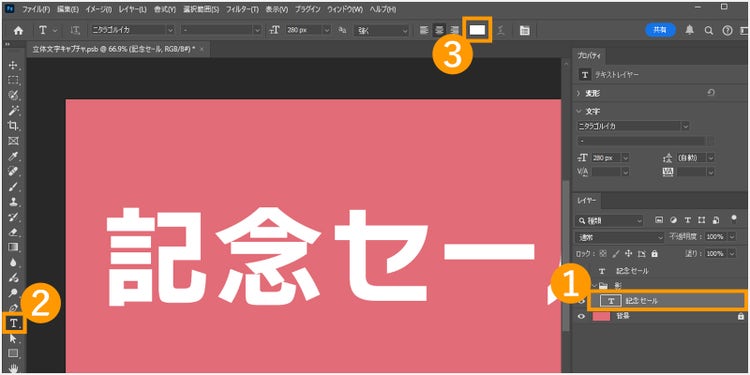This screenshot has height=375, width=750.
Task: Select the History Brush tool
Action: click(13, 217)
